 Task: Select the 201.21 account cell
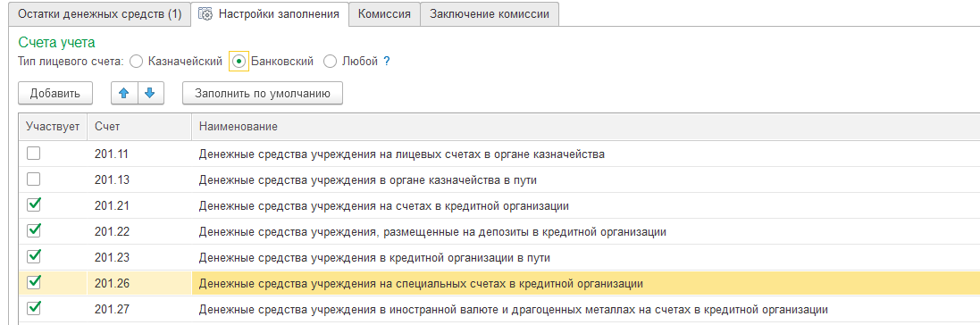[139, 205]
